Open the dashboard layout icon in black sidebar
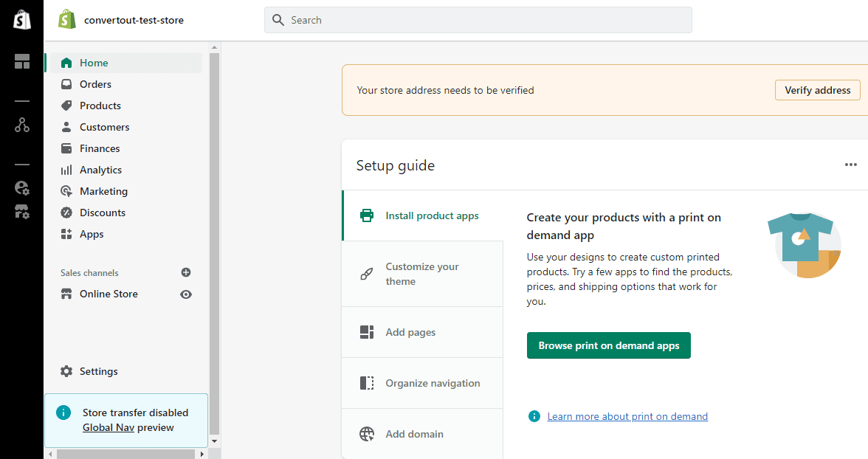 tap(22, 61)
